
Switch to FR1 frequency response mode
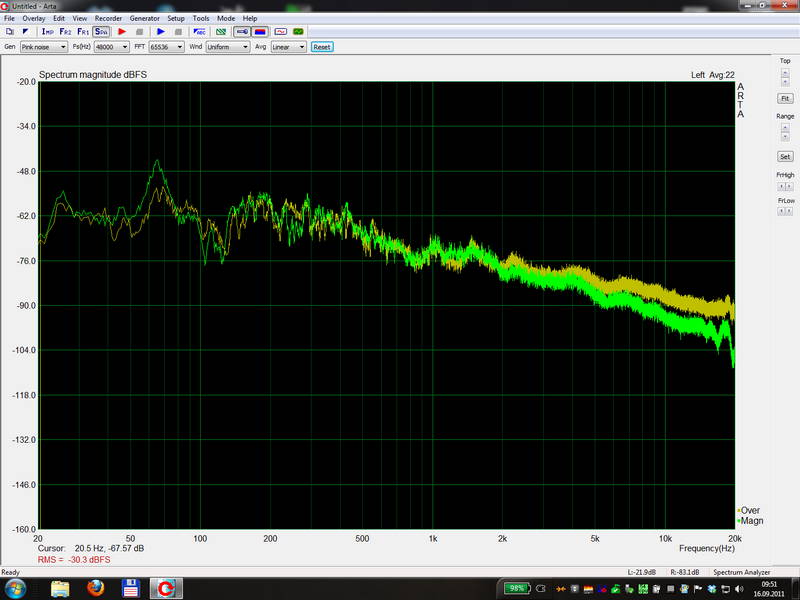[83, 32]
